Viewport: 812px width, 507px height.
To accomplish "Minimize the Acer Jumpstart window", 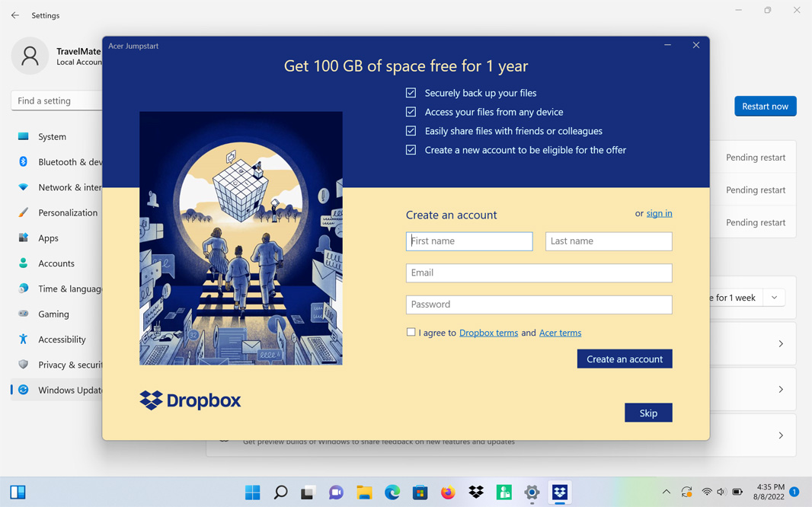I will (668, 45).
